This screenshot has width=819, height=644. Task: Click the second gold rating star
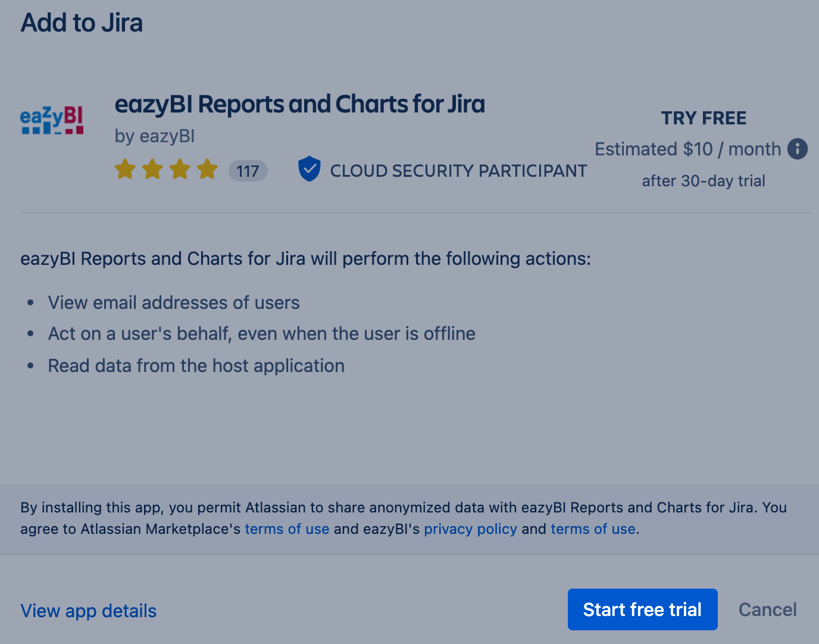pyautogui.click(x=152, y=169)
